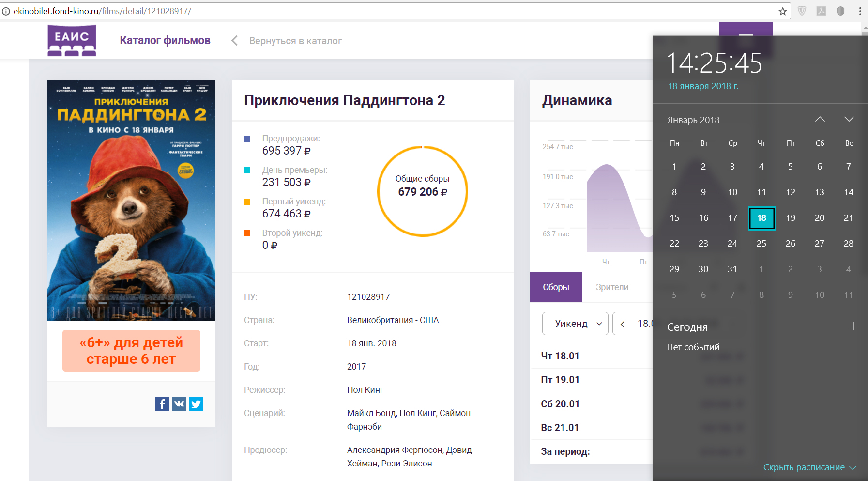Screen dimensions: 868x481
Task: Go to previous period with left arrow
Action: 623,324
